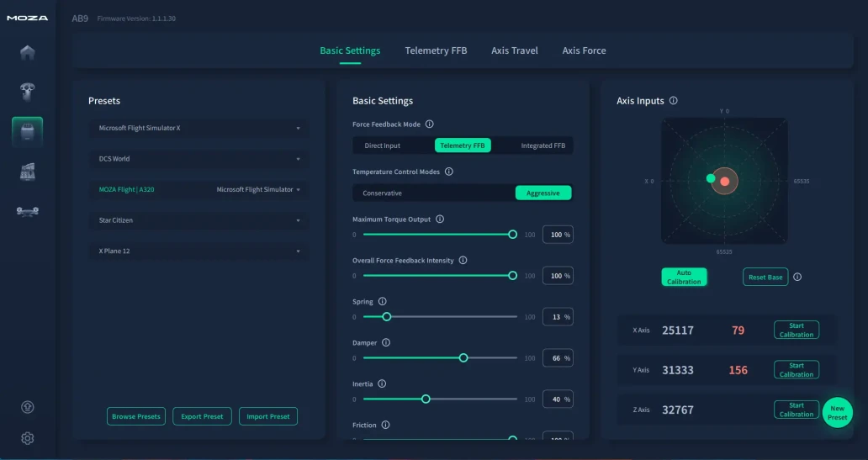This screenshot has width=868, height=460.
Task: Select the flight stick device sidebar icon
Action: pos(27,92)
